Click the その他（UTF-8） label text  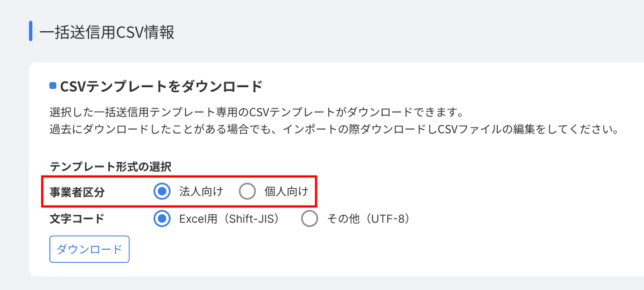368,219
